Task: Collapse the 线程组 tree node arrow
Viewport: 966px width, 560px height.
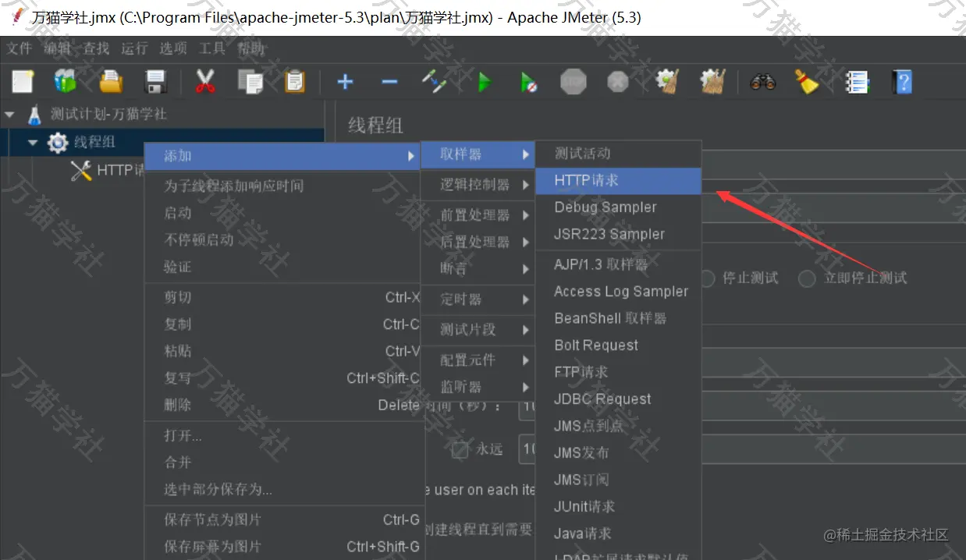Action: (x=33, y=143)
